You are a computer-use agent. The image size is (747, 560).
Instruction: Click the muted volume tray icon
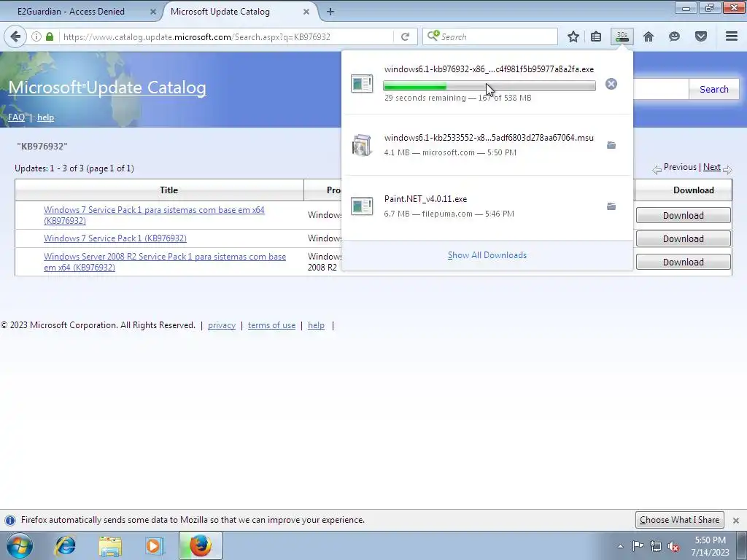coord(673,546)
